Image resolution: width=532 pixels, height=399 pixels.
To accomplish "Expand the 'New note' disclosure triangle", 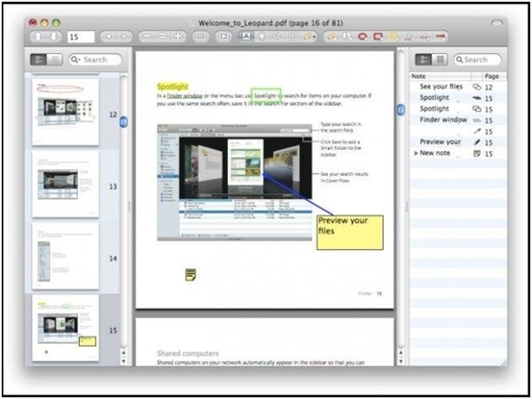I will (416, 153).
